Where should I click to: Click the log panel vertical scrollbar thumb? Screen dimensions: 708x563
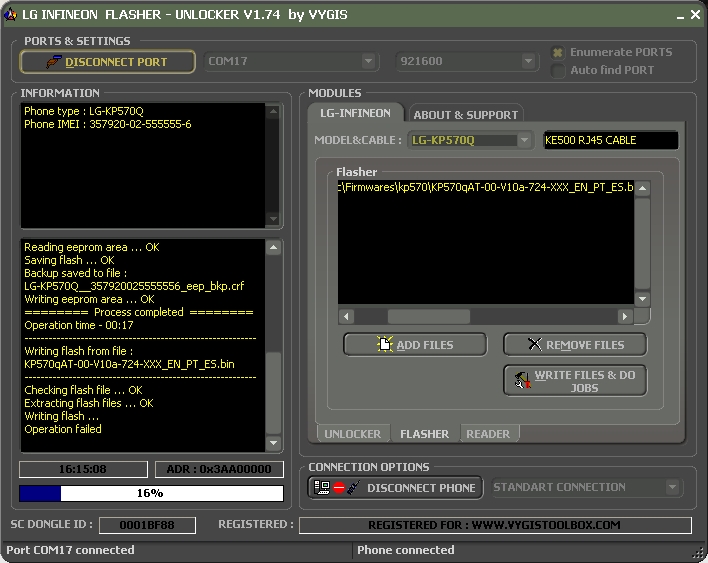[274, 393]
